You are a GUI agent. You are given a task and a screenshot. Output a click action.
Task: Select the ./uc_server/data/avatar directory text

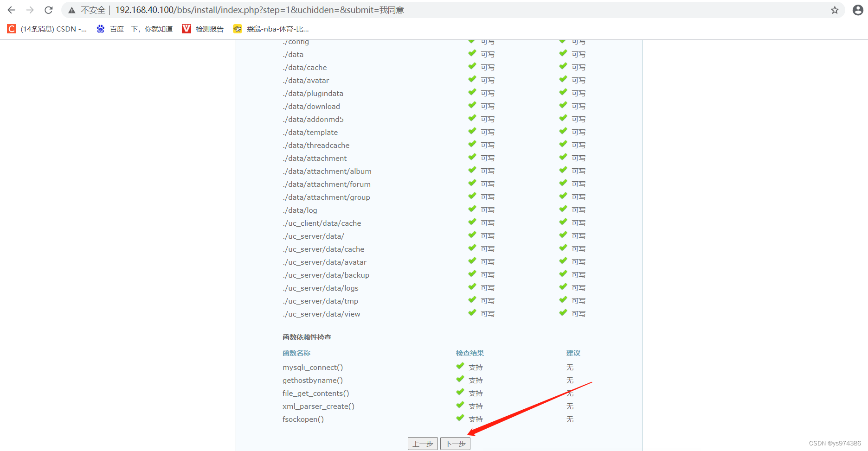tap(324, 262)
